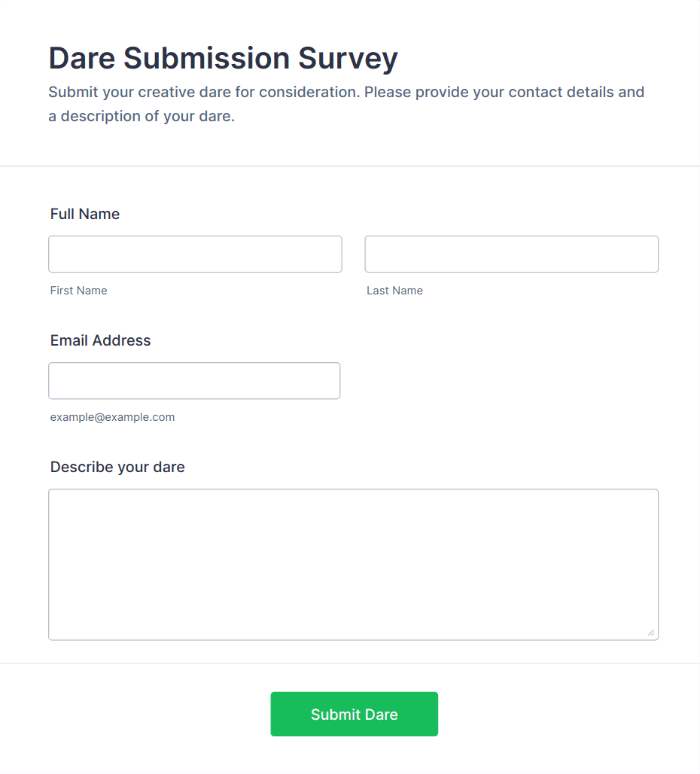Click the Email Address label
Screen dimensions: 700x774
(101, 340)
